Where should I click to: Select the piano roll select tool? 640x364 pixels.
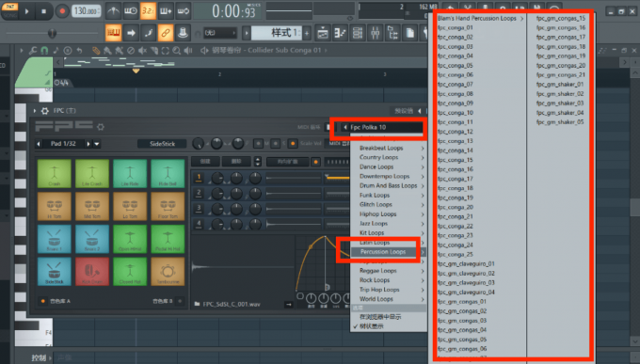coord(166,51)
